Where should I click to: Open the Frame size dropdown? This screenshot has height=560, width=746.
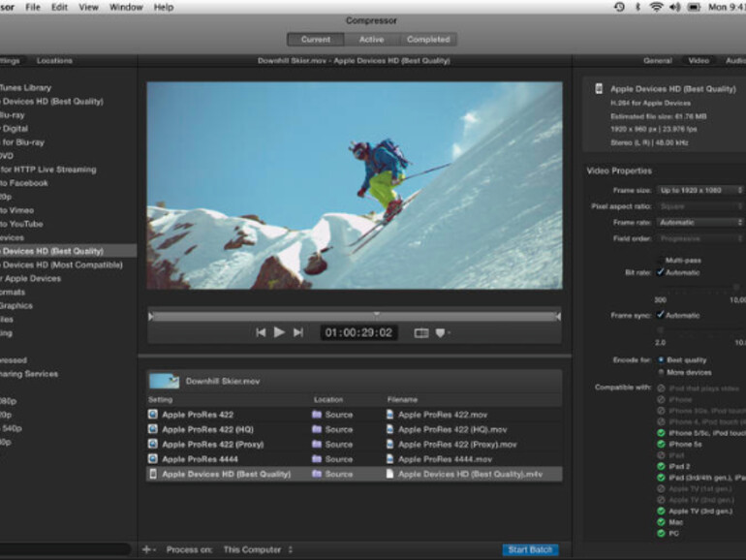(x=700, y=190)
